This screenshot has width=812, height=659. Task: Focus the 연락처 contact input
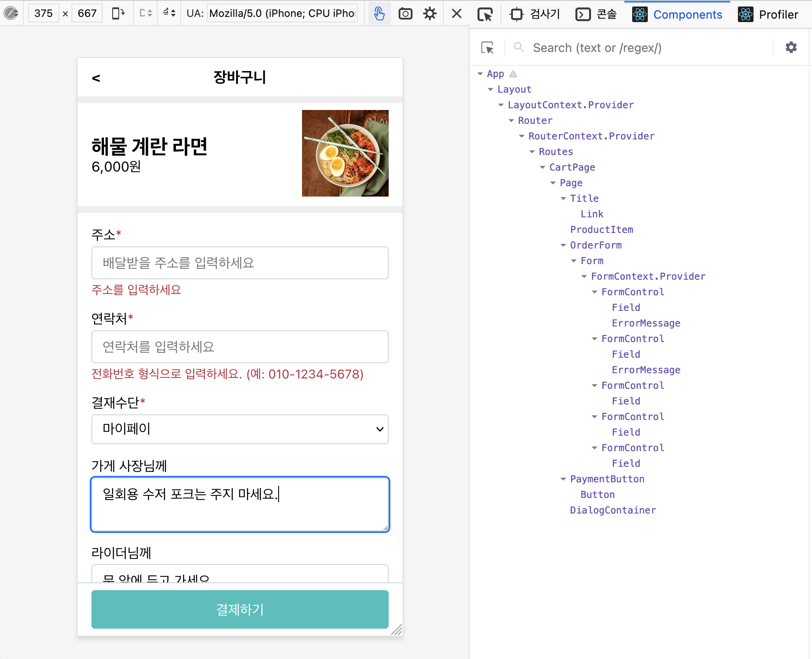click(x=240, y=347)
